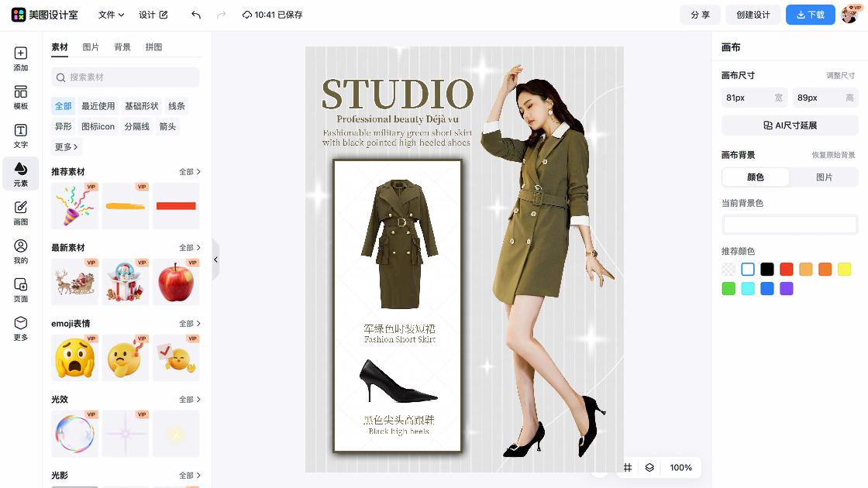
Task: Pick the red recommended color swatch
Action: click(x=787, y=270)
